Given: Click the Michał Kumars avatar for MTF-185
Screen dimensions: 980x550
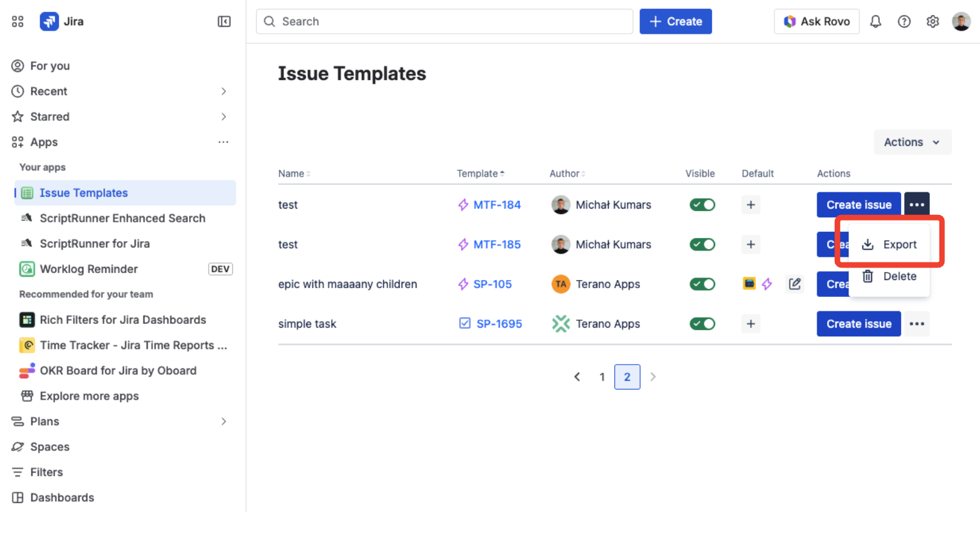Looking at the screenshot, I should (560, 244).
